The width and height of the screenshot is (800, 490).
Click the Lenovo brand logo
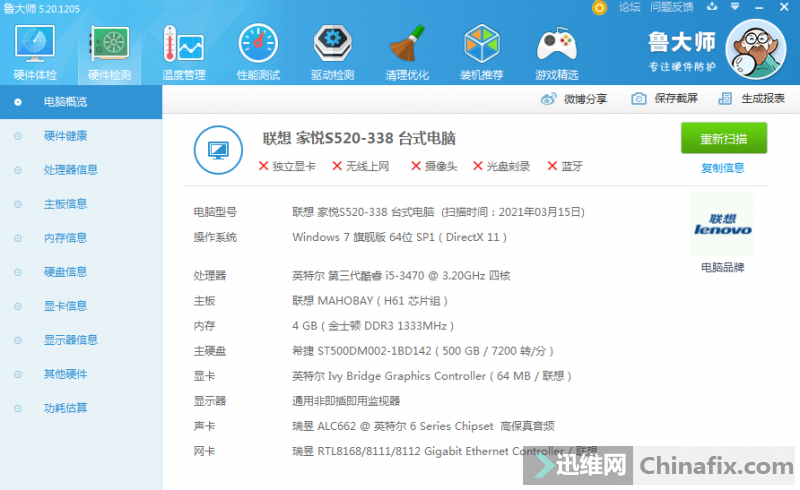(x=722, y=224)
